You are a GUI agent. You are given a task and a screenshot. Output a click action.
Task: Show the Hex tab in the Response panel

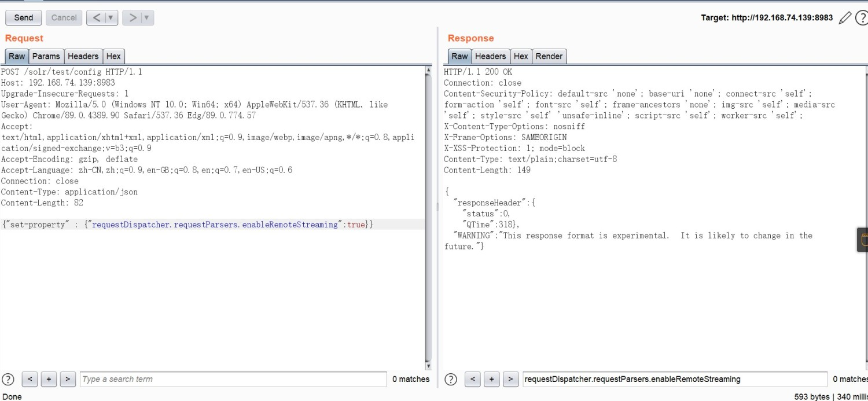point(521,56)
